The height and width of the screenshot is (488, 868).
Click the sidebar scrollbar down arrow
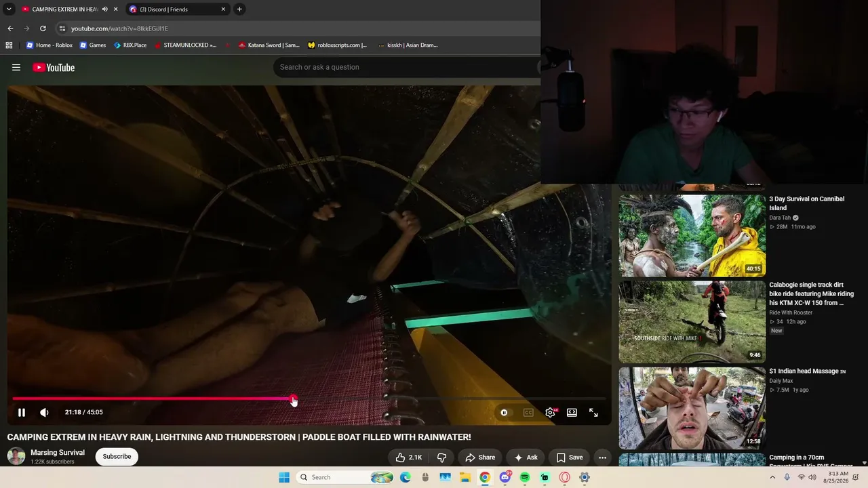864,463
